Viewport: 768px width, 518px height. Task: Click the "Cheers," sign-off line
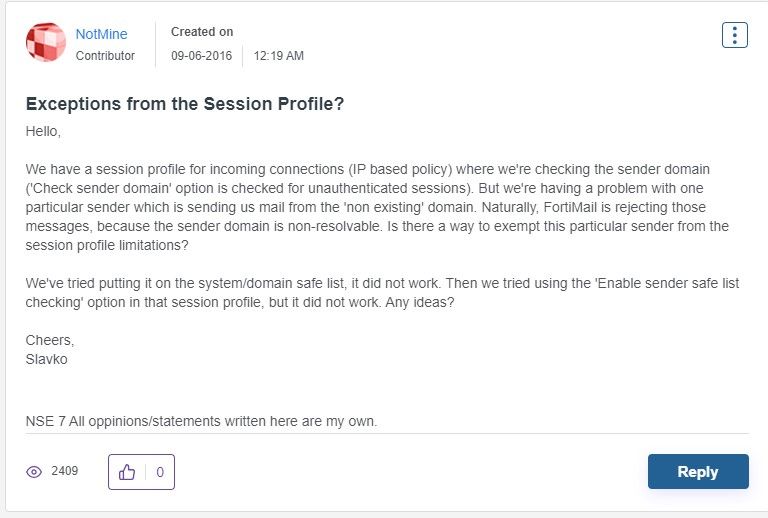tap(49, 340)
